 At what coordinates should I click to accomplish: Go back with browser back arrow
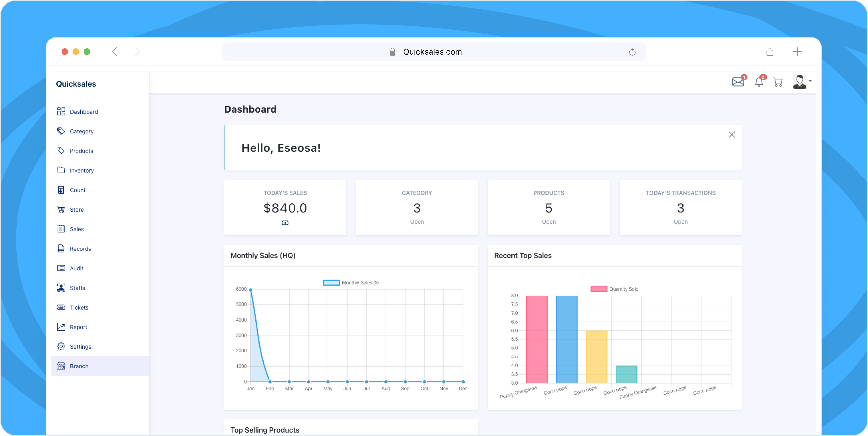coord(115,52)
